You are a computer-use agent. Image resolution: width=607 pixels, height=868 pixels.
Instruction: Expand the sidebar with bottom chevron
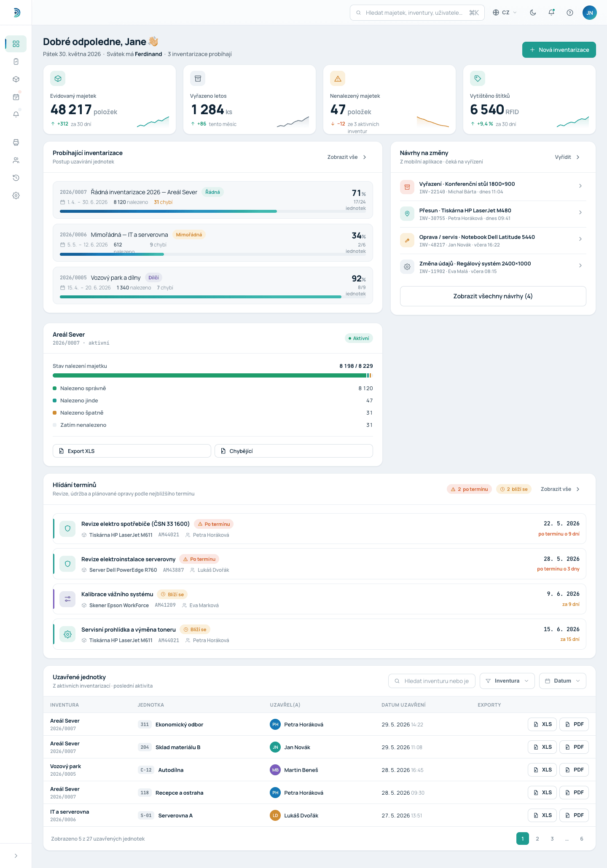pos(16,856)
